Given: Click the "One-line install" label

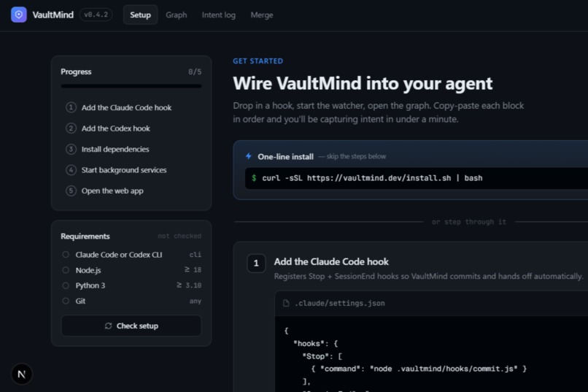Looking at the screenshot, I should [x=285, y=157].
